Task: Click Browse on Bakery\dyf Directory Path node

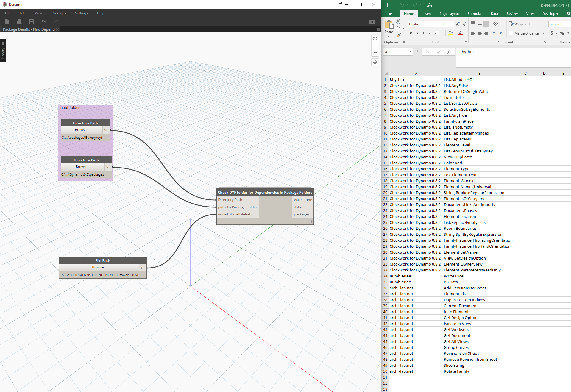Action: (82, 130)
